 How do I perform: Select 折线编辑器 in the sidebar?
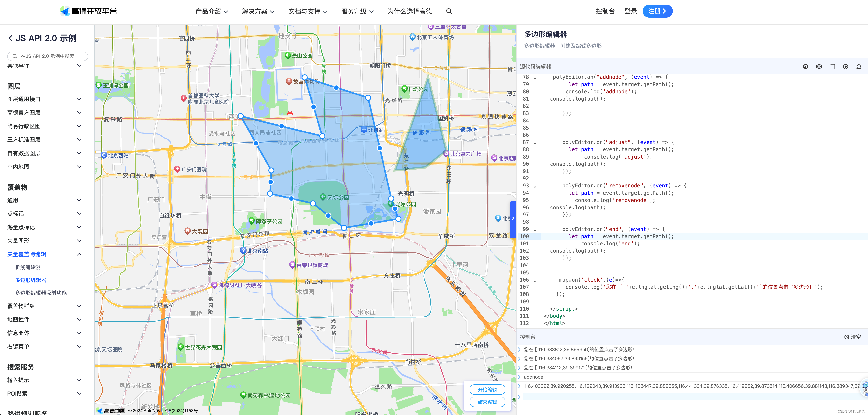(28, 267)
